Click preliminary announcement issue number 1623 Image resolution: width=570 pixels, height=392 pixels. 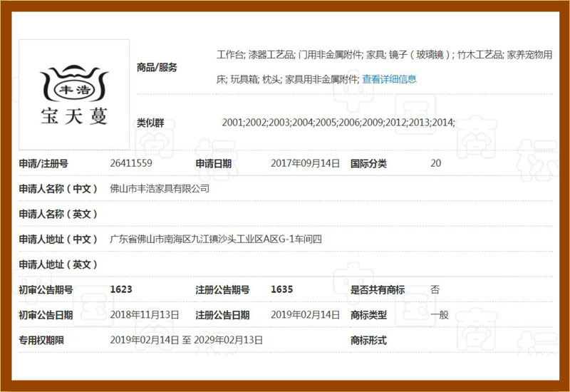tap(121, 289)
